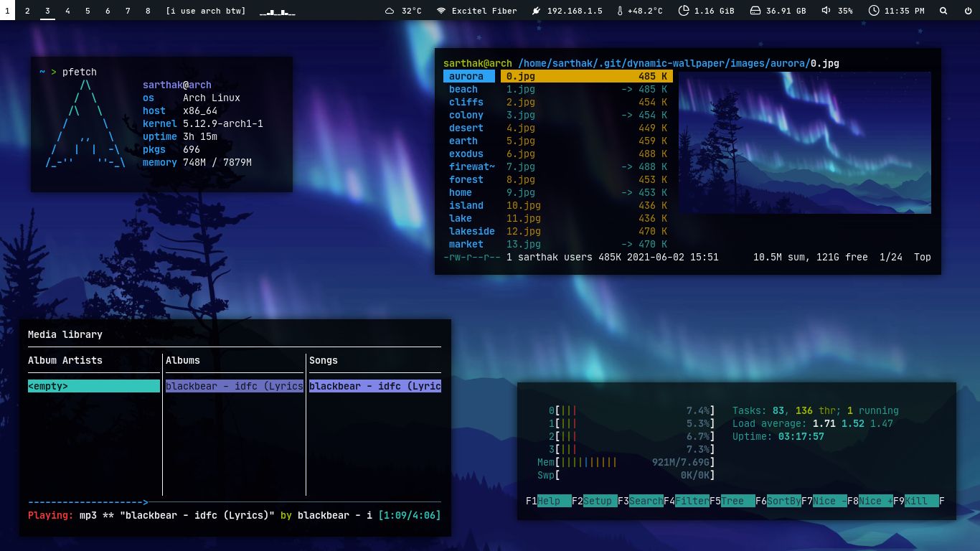Click the thermometer icon showing +48.2°C
This screenshot has width=980, height=551.
pyautogui.click(x=618, y=11)
